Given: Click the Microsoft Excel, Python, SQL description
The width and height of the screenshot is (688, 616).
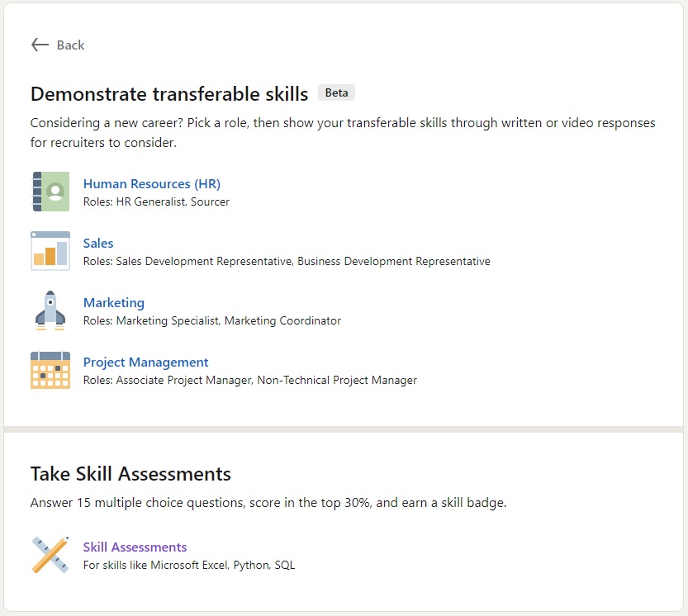Looking at the screenshot, I should click(189, 565).
